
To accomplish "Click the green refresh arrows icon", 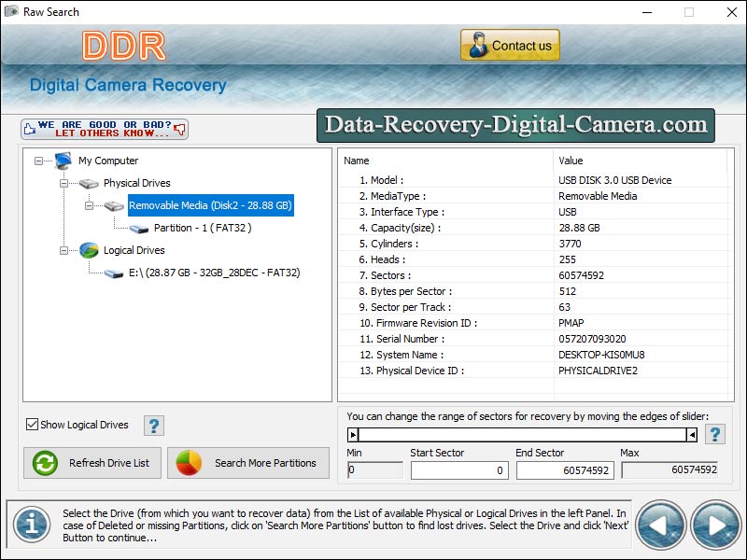I will (45, 463).
